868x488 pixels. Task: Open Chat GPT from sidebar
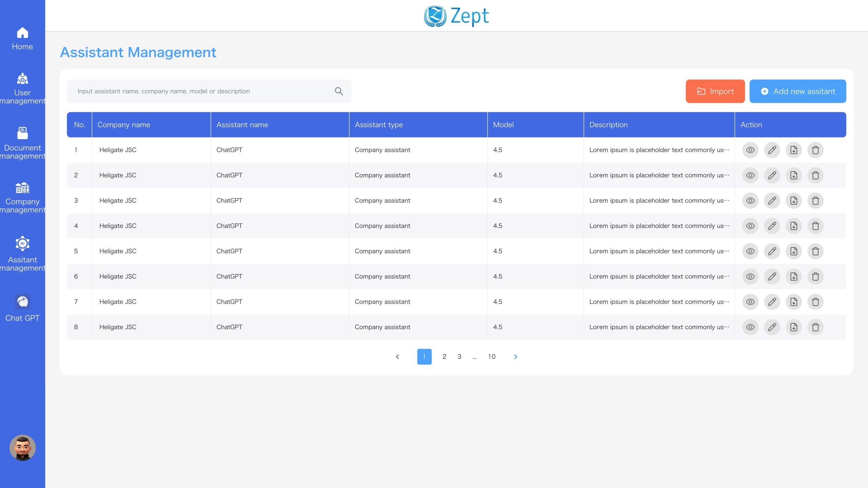point(22,308)
